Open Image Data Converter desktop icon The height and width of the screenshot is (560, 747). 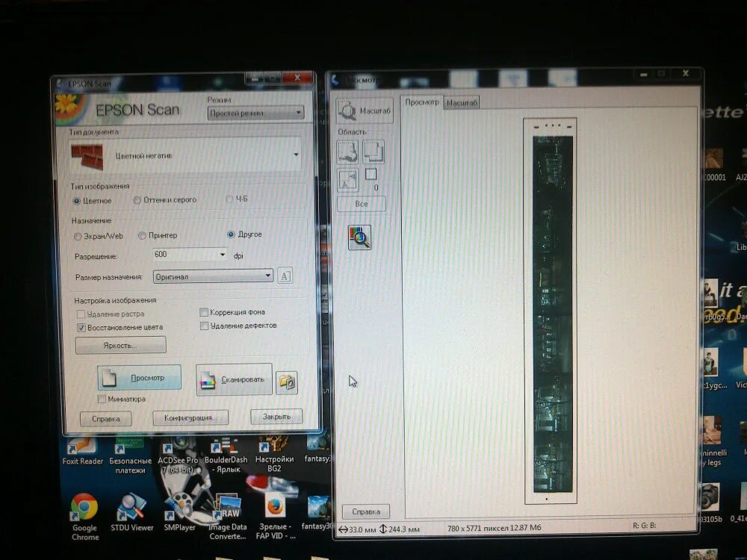(x=228, y=517)
